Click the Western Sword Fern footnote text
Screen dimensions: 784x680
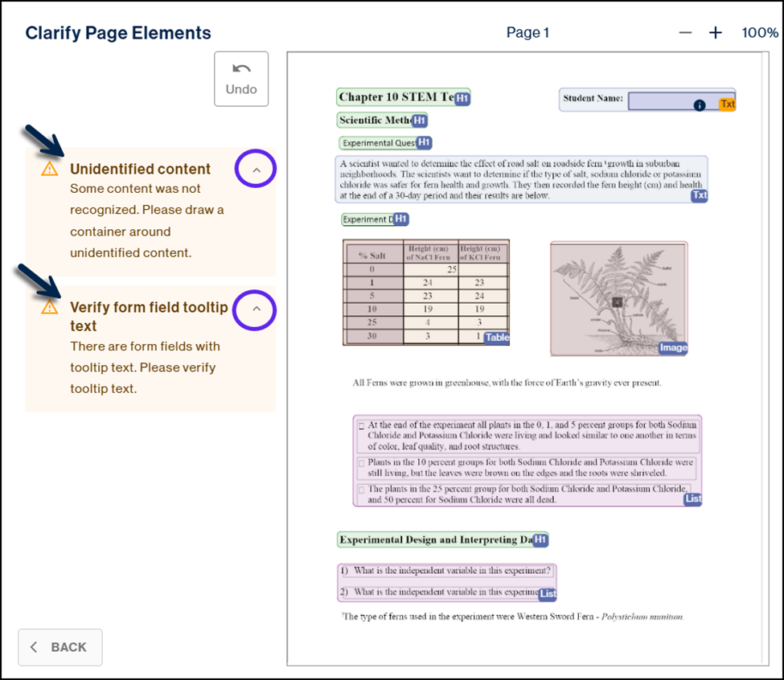(512, 617)
